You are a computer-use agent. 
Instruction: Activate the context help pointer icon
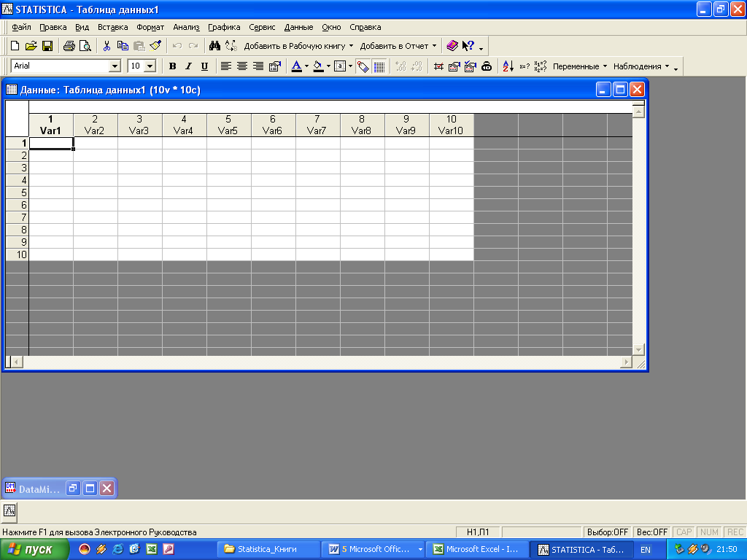tap(468, 46)
